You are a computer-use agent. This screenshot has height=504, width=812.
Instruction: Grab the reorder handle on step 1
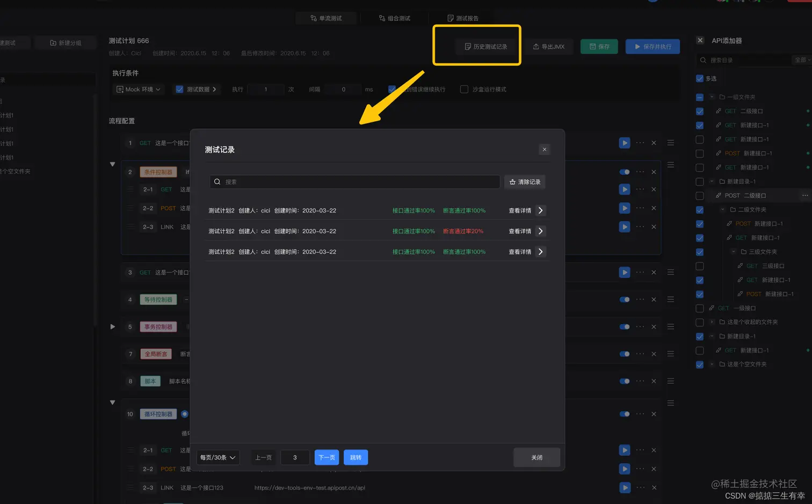point(671,143)
